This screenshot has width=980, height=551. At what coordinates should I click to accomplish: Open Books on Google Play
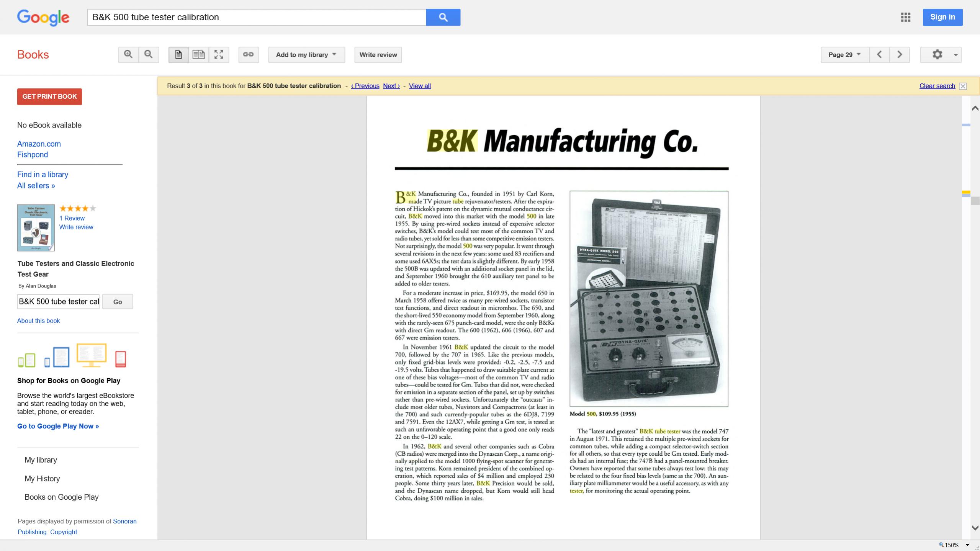click(62, 497)
